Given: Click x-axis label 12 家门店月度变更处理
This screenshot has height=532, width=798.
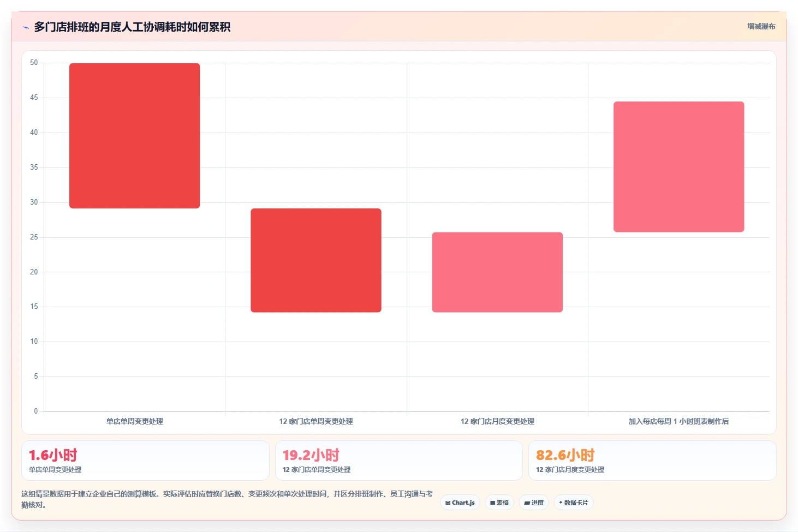Looking at the screenshot, I should 497,421.
